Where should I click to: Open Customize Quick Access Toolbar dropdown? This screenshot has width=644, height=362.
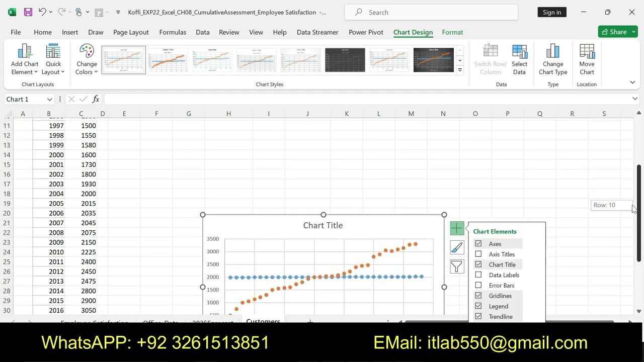[118, 12]
